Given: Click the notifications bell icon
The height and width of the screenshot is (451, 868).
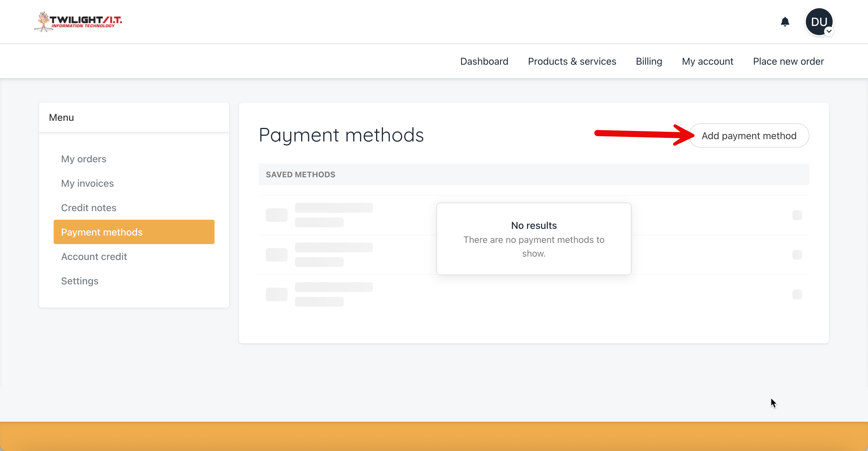Looking at the screenshot, I should [785, 22].
